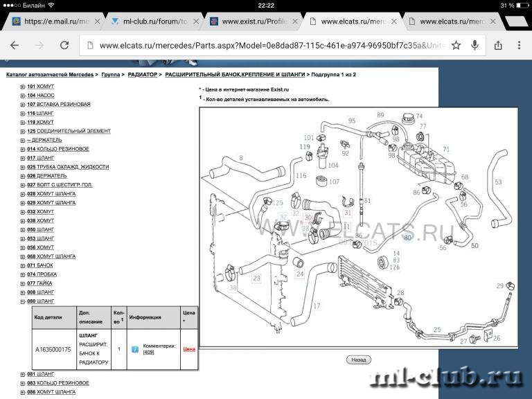The height and width of the screenshot is (399, 532).
Task: Reload the current page
Action: pyautogui.click(x=64, y=45)
